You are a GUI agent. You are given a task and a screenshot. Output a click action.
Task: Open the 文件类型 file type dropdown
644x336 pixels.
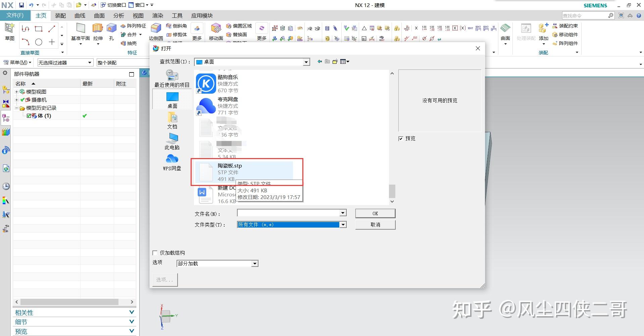click(342, 225)
